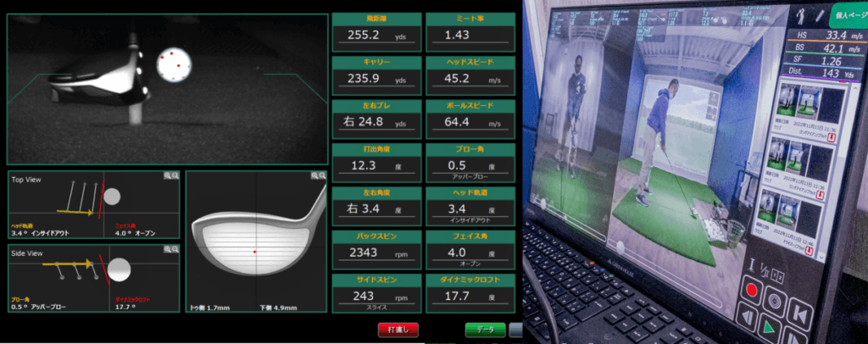This screenshot has width=868, height=344.
Task: Start recording with the red record button
Action: point(751,289)
